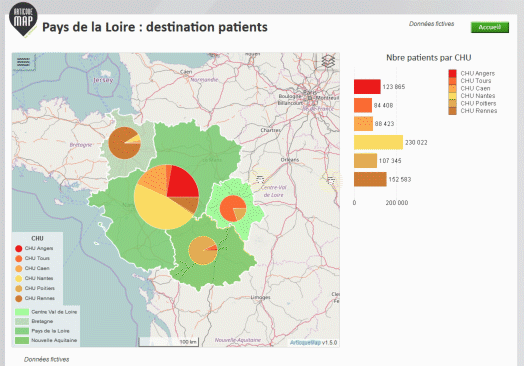This screenshot has height=366, width=524.
Task: Click Nouvelle Aquitaine legend swatch
Action: (x=22, y=341)
